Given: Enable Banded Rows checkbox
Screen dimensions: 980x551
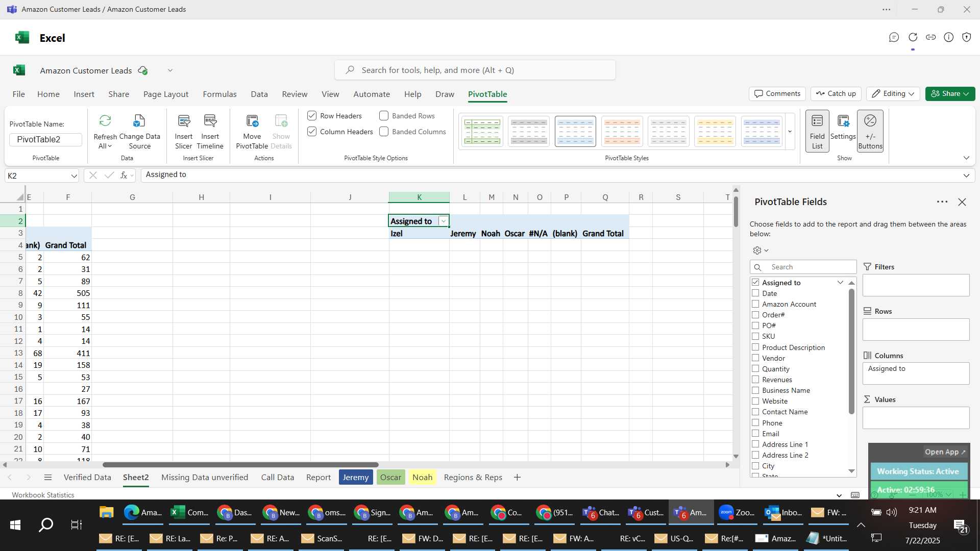Looking at the screenshot, I should [x=384, y=116].
